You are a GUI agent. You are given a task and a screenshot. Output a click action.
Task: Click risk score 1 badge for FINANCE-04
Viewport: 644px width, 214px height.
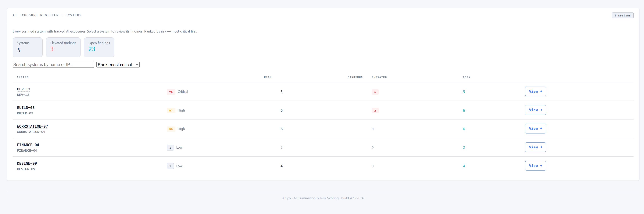(x=170, y=148)
